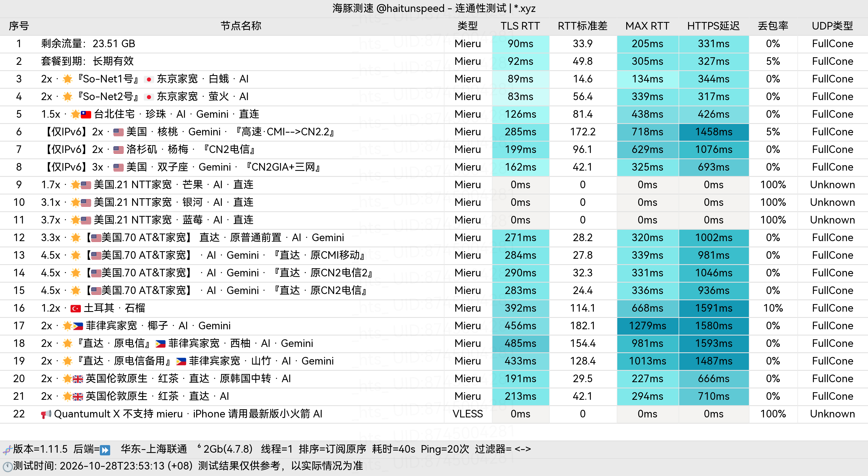Click the 序号 column header
The height and width of the screenshot is (476, 868).
coord(19,26)
